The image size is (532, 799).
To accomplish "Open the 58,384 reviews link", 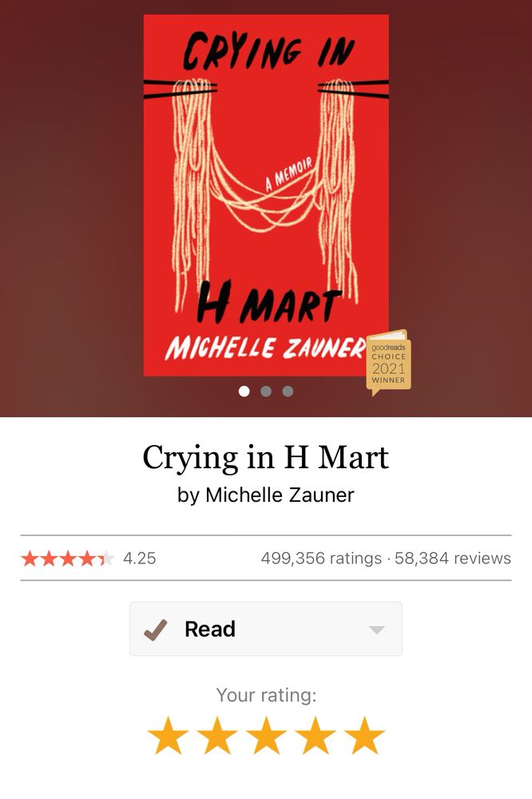I will 453,558.
